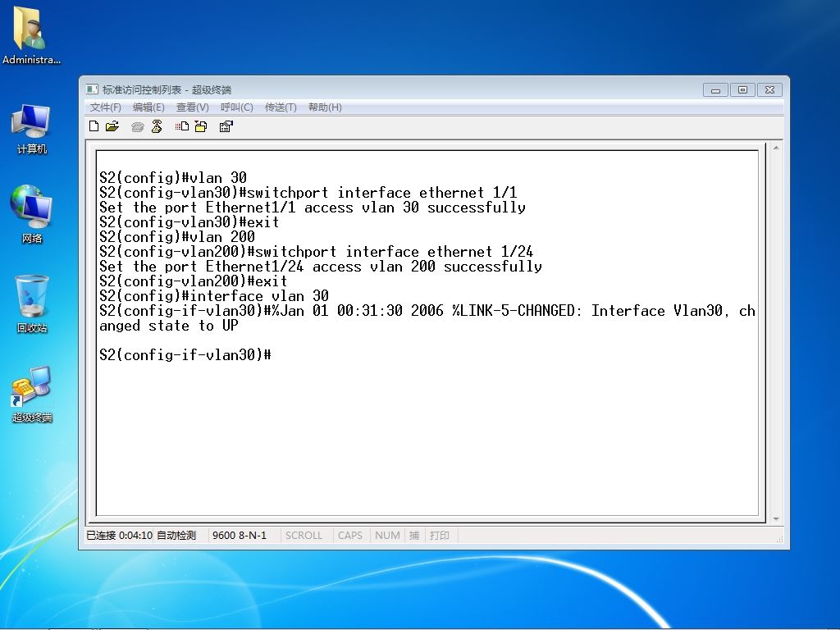Click the CAPS indicator in the status bar
The width and height of the screenshot is (840, 630).
click(x=349, y=535)
